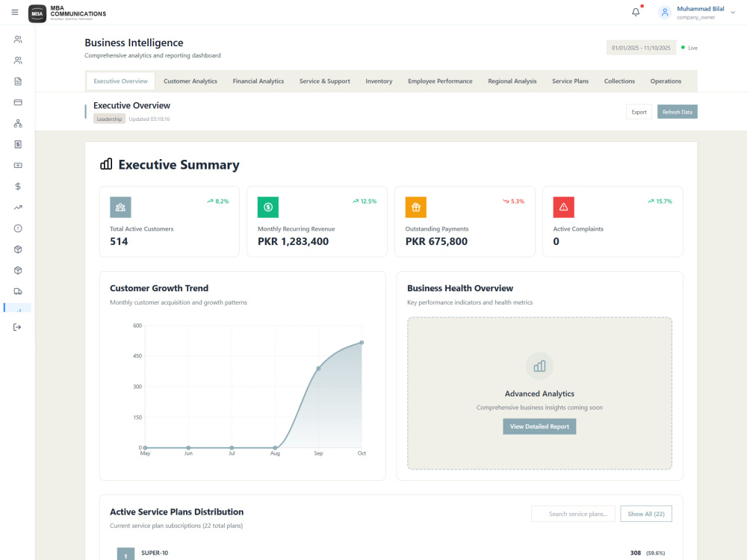Click the Sep data point on chart
747x560 pixels.
tap(318, 368)
